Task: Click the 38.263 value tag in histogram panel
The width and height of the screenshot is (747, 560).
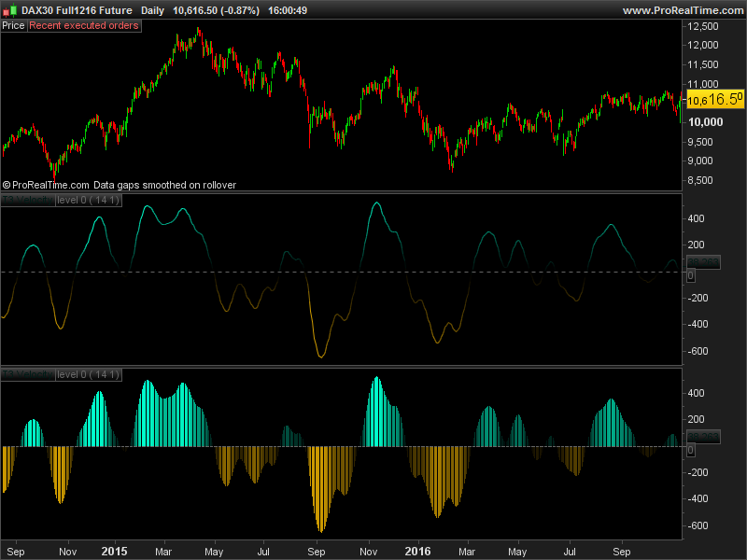Action: pos(703,437)
